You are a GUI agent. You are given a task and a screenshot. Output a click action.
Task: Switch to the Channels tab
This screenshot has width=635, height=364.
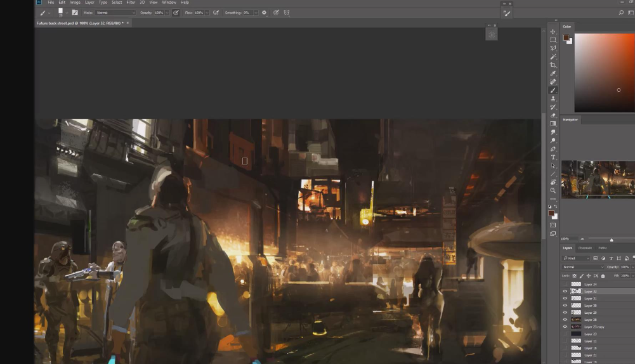pos(585,248)
